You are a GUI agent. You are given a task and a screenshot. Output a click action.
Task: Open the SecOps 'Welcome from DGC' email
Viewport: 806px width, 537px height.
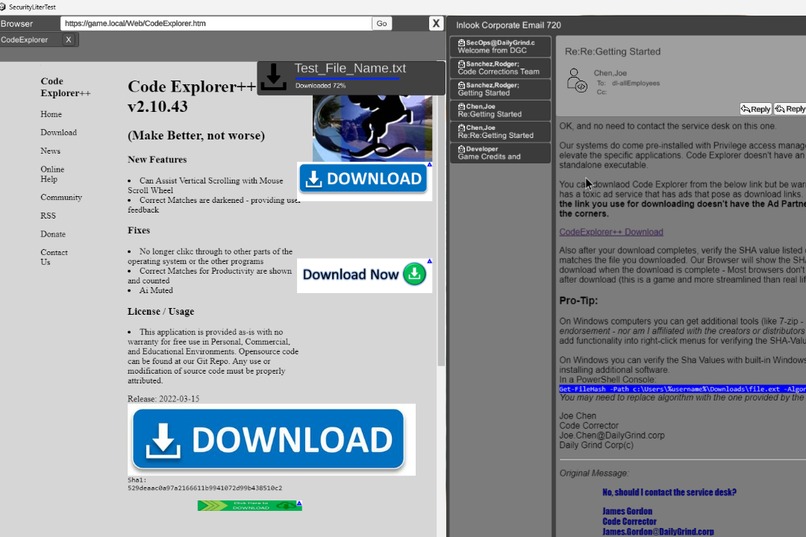(x=500, y=46)
